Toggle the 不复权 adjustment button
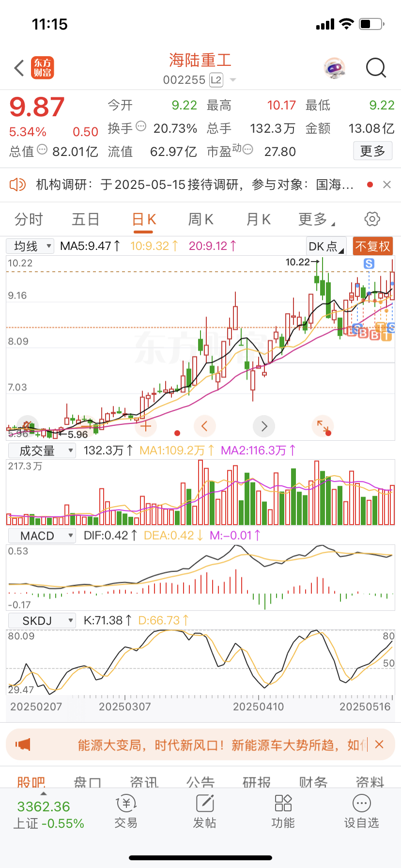The width and height of the screenshot is (401, 868). [x=372, y=246]
